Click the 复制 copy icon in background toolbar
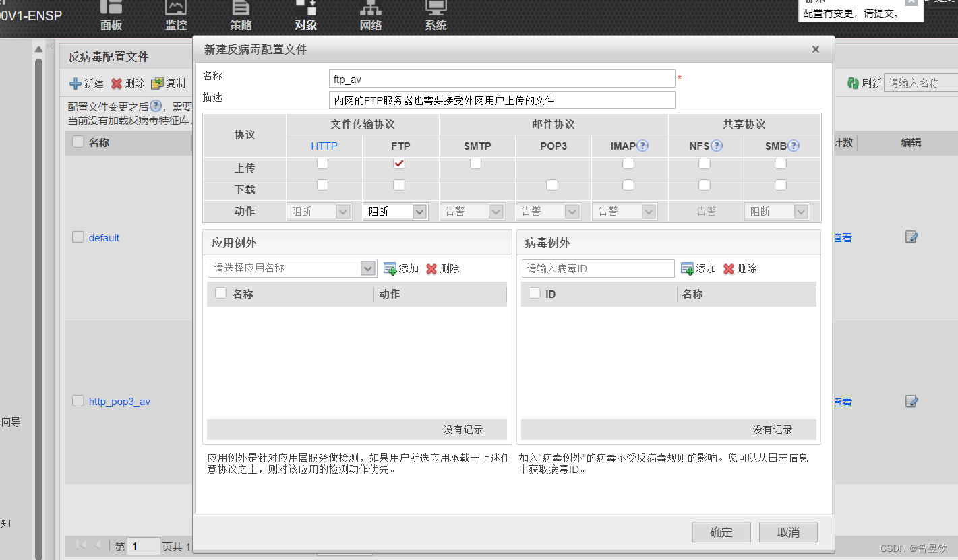This screenshot has width=958, height=560. tap(157, 84)
